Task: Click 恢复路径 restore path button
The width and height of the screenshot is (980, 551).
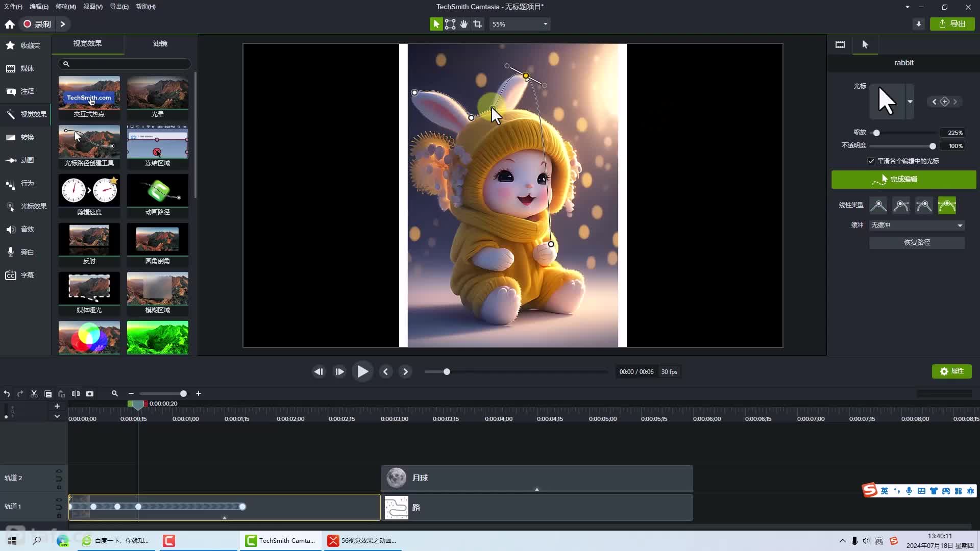Action: (917, 243)
